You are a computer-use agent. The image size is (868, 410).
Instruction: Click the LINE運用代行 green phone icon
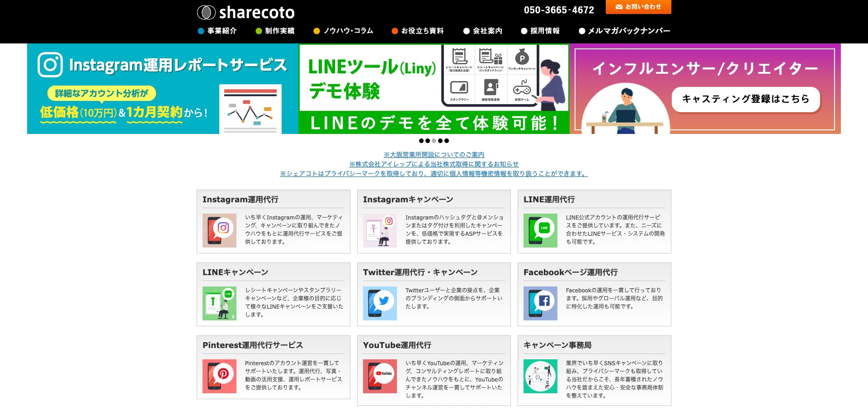click(x=540, y=230)
